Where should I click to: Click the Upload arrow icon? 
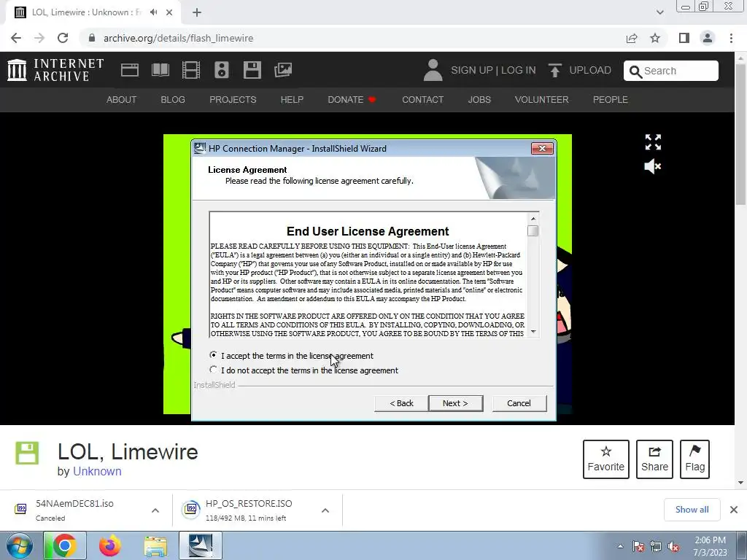pyautogui.click(x=554, y=70)
